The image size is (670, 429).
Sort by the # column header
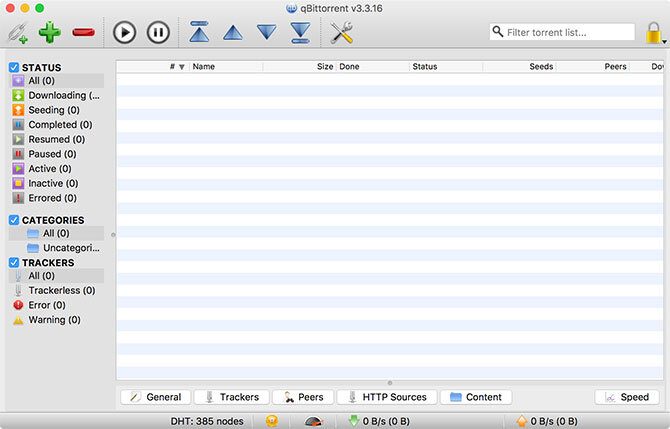[x=153, y=67]
